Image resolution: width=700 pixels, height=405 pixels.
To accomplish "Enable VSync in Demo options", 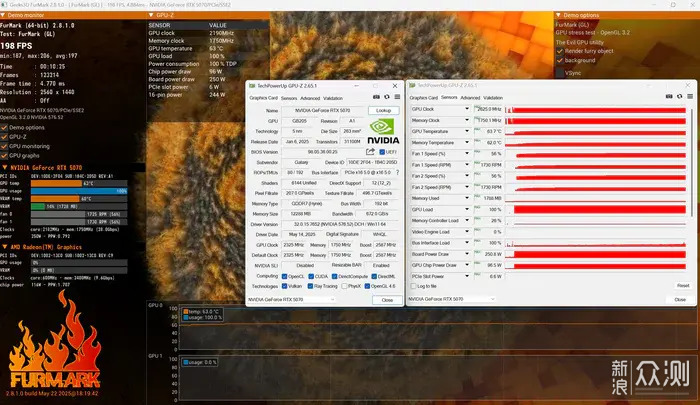I will coord(560,72).
